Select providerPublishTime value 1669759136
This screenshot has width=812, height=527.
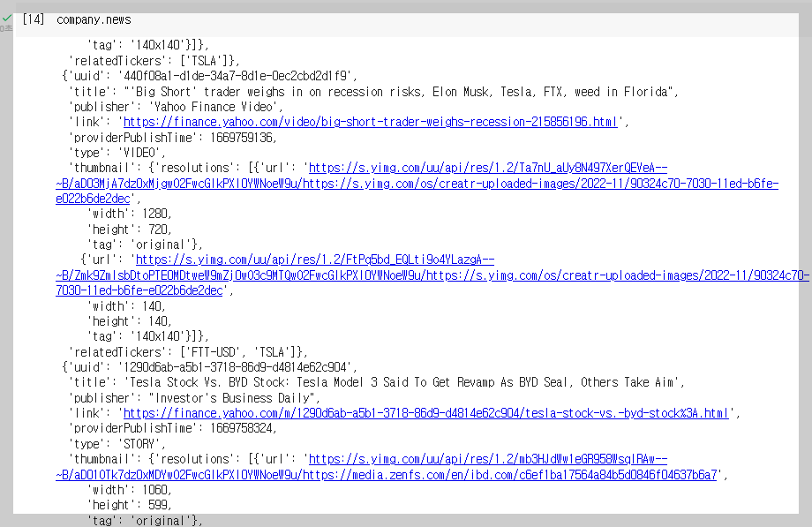[241, 138]
